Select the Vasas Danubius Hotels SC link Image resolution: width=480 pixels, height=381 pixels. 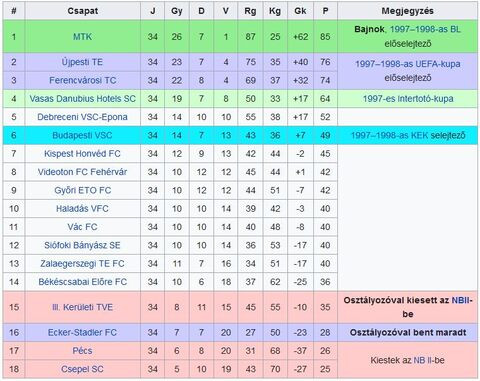[x=82, y=99]
